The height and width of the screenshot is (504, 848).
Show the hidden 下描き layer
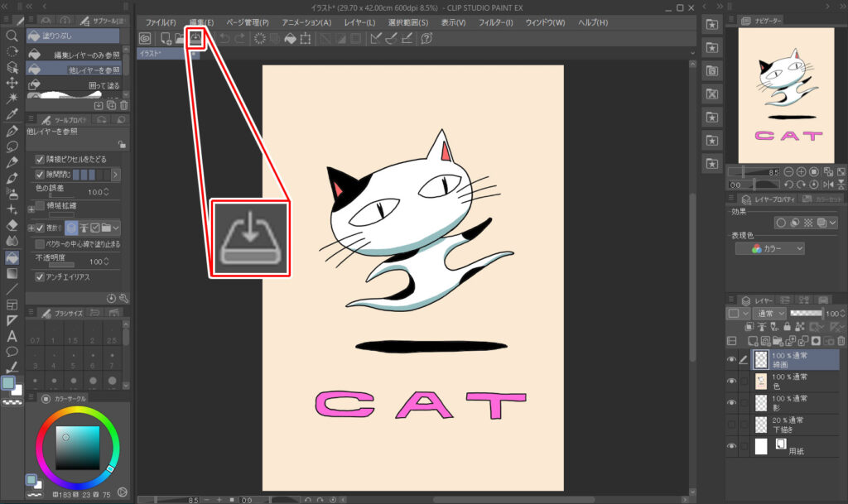pos(731,425)
